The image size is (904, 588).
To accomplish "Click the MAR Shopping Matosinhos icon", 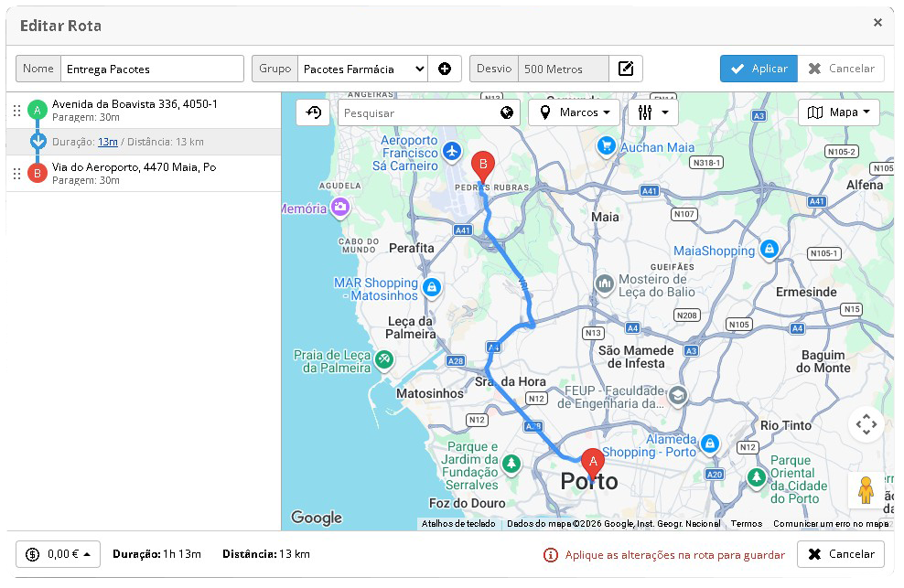I will coord(431,287).
